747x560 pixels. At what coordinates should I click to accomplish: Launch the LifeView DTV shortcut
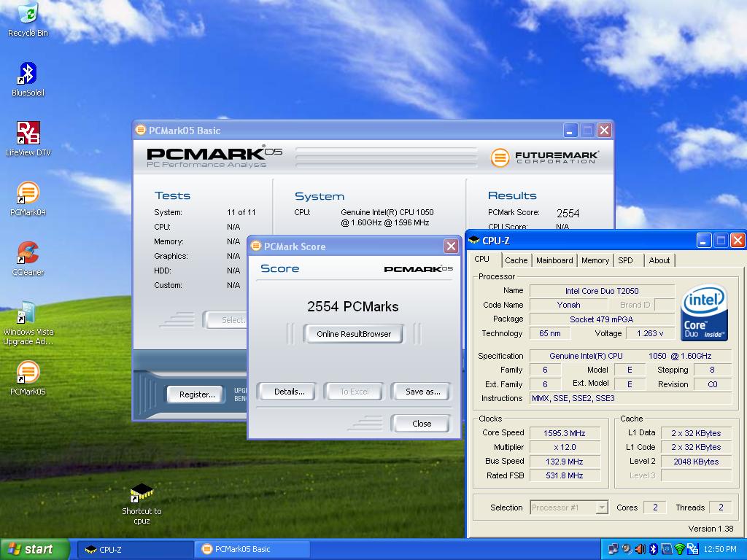[28, 139]
